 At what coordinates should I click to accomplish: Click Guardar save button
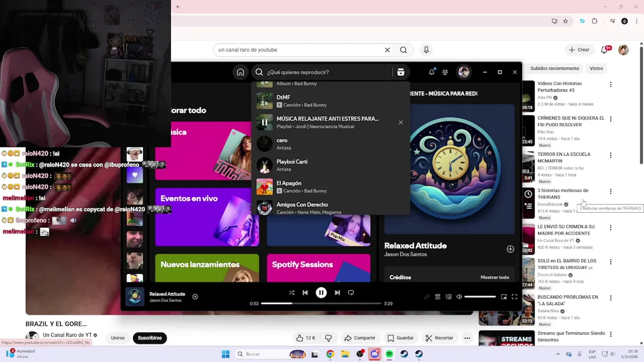[x=400, y=338]
